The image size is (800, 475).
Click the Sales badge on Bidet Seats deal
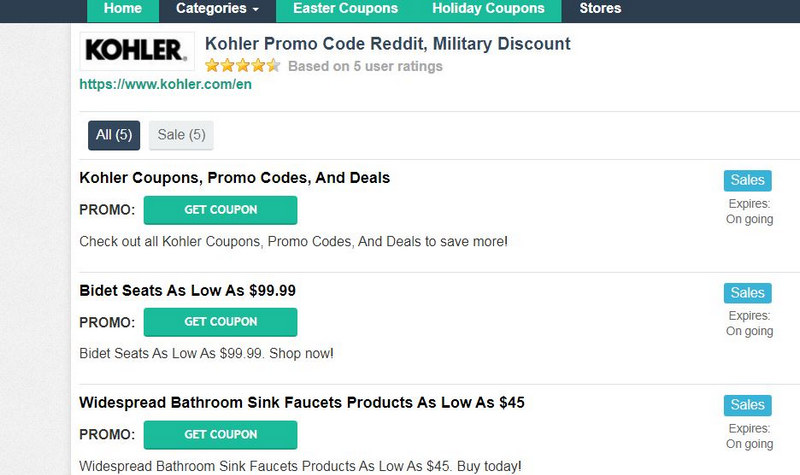[x=747, y=293]
